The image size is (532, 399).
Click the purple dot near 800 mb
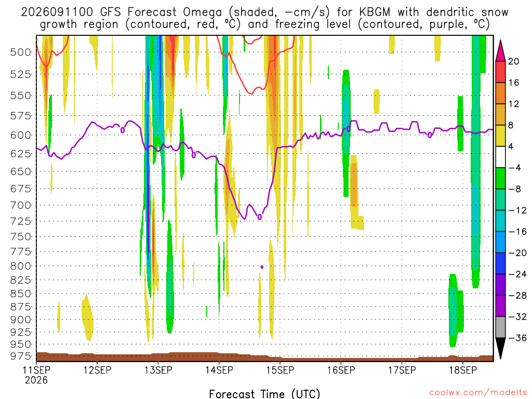click(x=262, y=267)
